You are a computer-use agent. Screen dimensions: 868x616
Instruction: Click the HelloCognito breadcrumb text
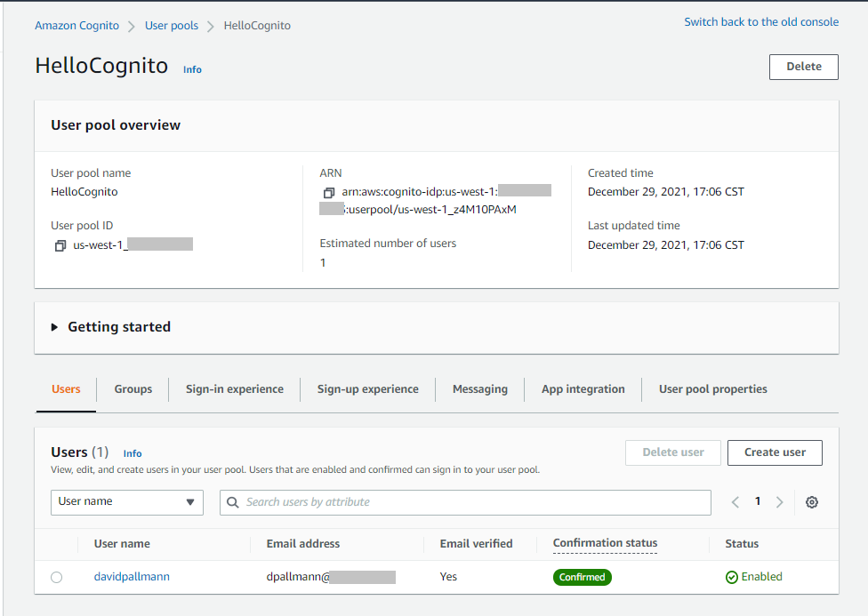click(257, 26)
